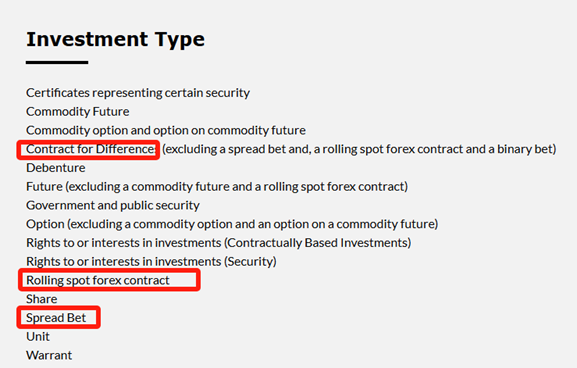Click the Investment Type heading

tap(115, 39)
